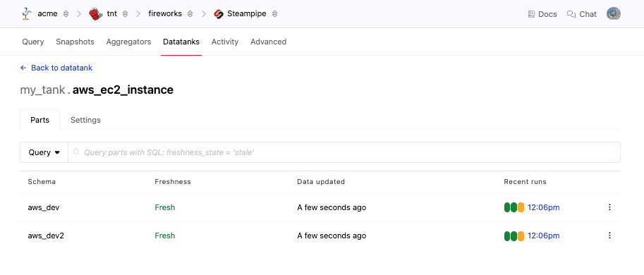Image resolution: width=644 pixels, height=275 pixels.
Task: Switch to the Settings tab
Action: point(85,120)
